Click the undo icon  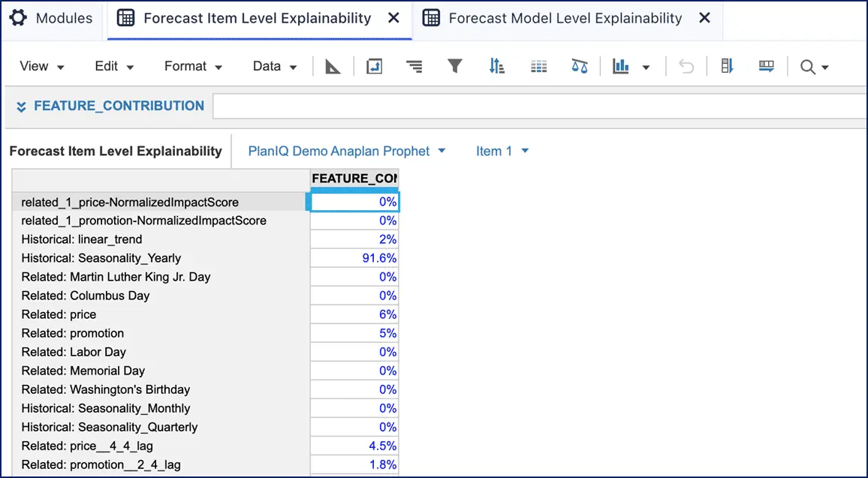pos(685,66)
